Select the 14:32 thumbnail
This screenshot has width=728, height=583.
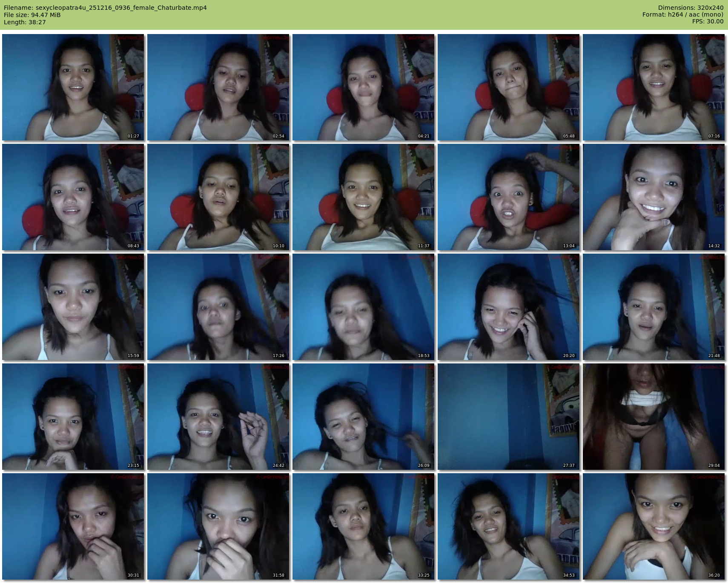point(654,197)
